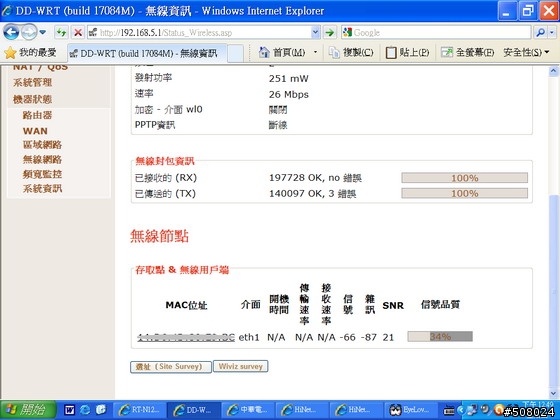Image resolution: width=560 pixels, height=420 pixels.
Task: Switch to the RT-N12 taskbar window
Action: click(x=140, y=410)
